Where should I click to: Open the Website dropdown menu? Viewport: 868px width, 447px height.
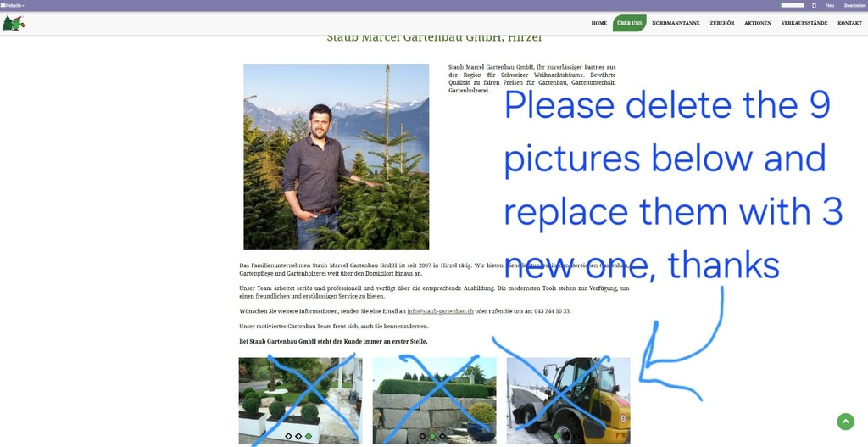14,5
